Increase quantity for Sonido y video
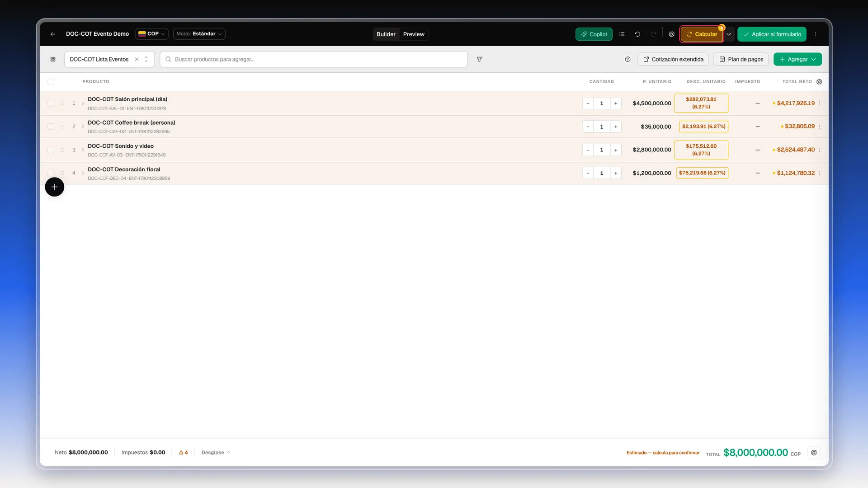This screenshot has height=488, width=868. [615, 150]
